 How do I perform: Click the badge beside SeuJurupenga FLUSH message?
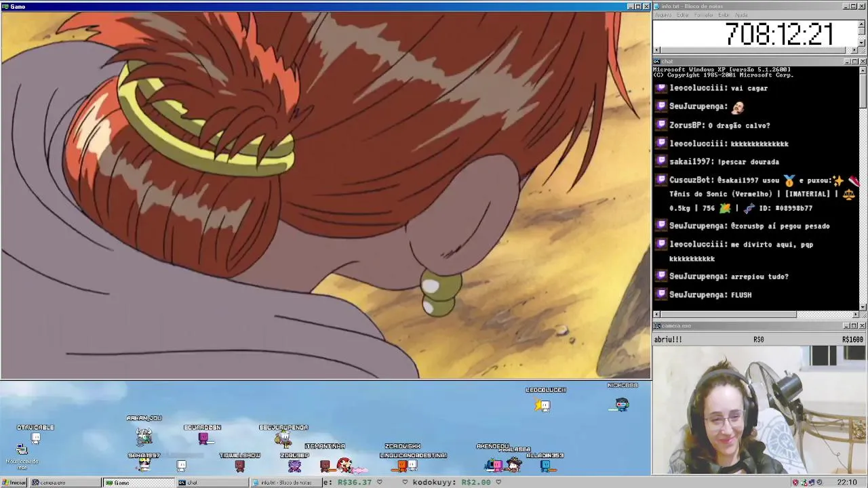click(x=661, y=294)
